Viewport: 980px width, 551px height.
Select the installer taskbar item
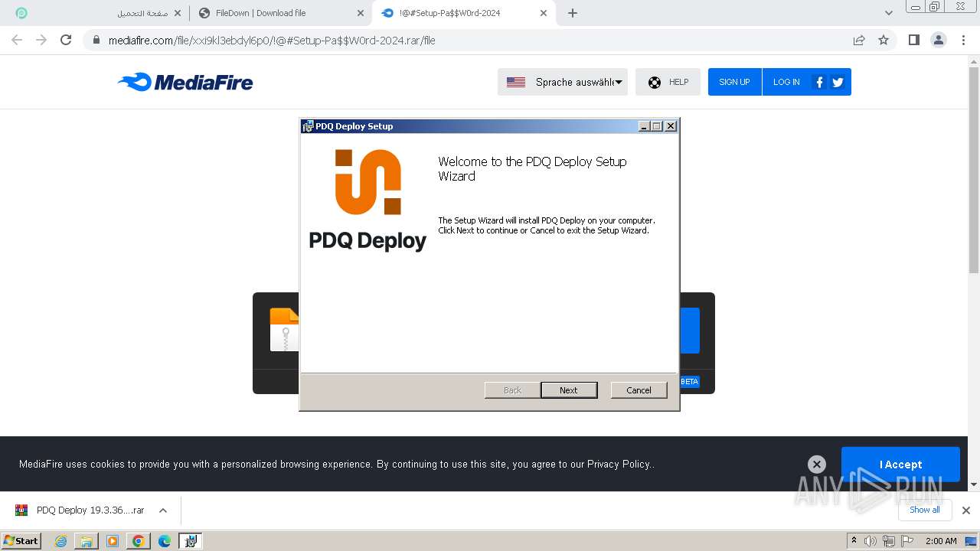pos(190,541)
